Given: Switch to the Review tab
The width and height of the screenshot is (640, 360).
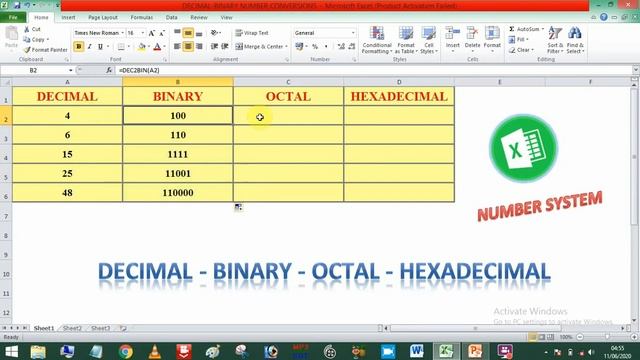Looking at the screenshot, I should coord(199,18).
